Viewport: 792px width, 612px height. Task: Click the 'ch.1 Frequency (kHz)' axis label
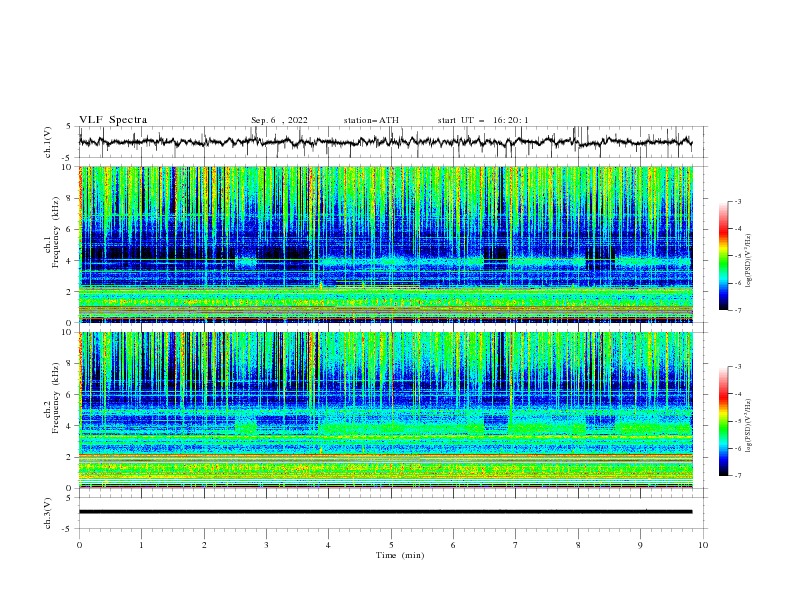(52, 233)
